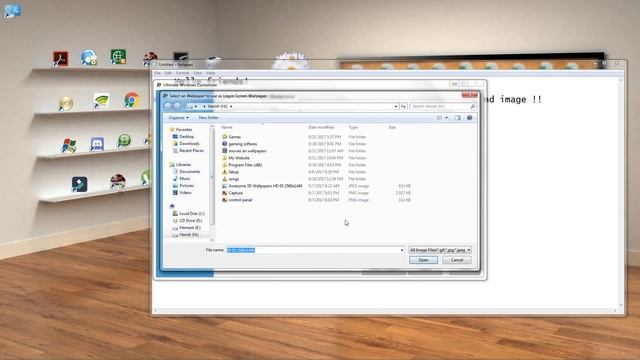Open the views options dropdown arrow
Screen dimensions: 640x360
click(x=446, y=118)
